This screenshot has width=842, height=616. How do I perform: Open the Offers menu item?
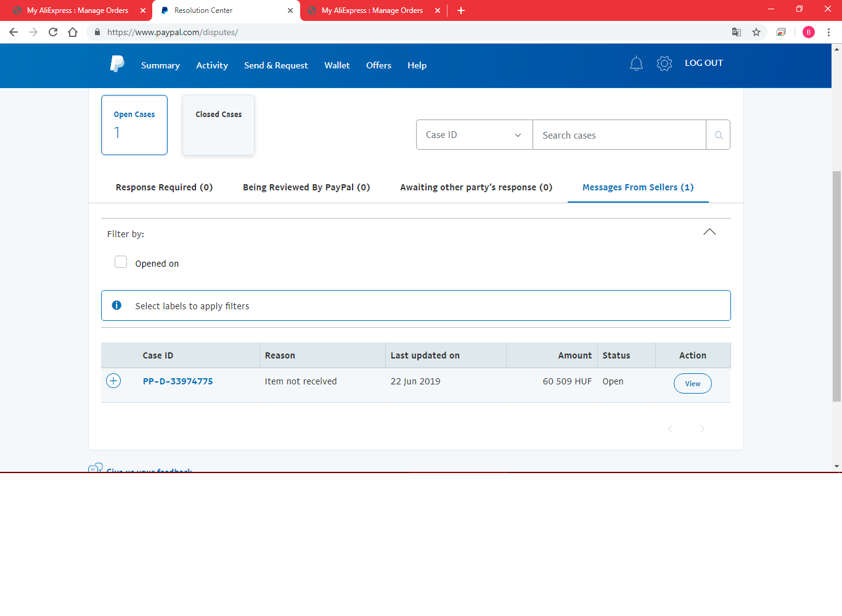378,65
